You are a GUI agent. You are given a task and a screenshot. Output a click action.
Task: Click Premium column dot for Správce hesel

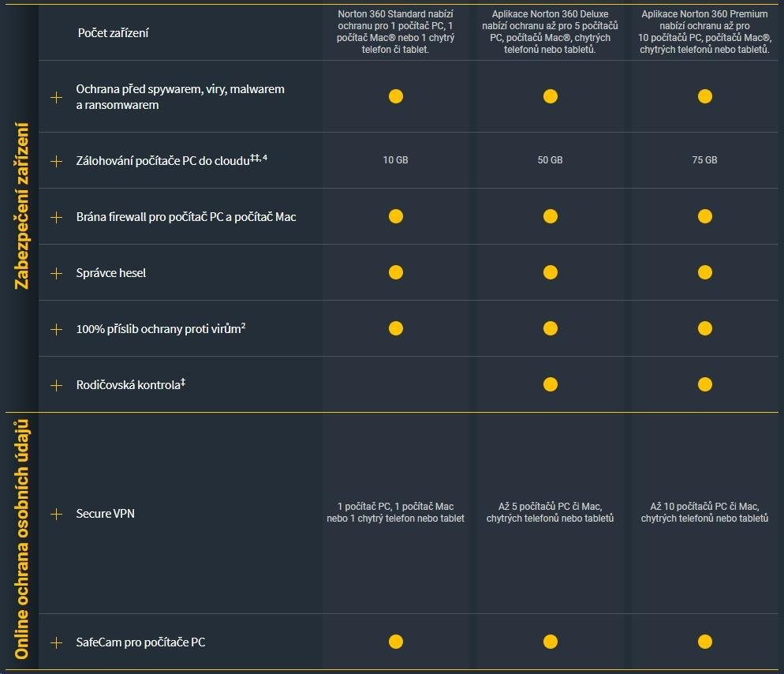pos(705,272)
